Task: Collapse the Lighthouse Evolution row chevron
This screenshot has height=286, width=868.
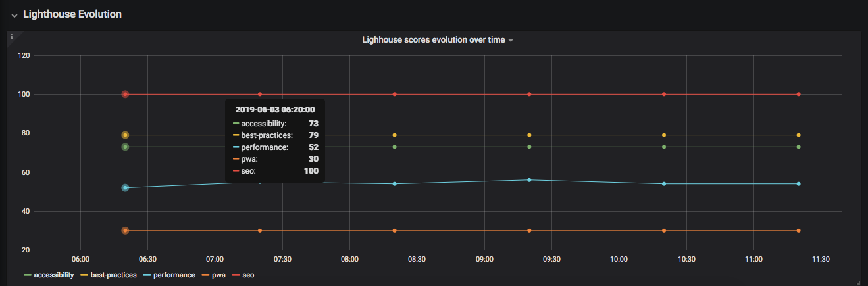Action: [14, 15]
